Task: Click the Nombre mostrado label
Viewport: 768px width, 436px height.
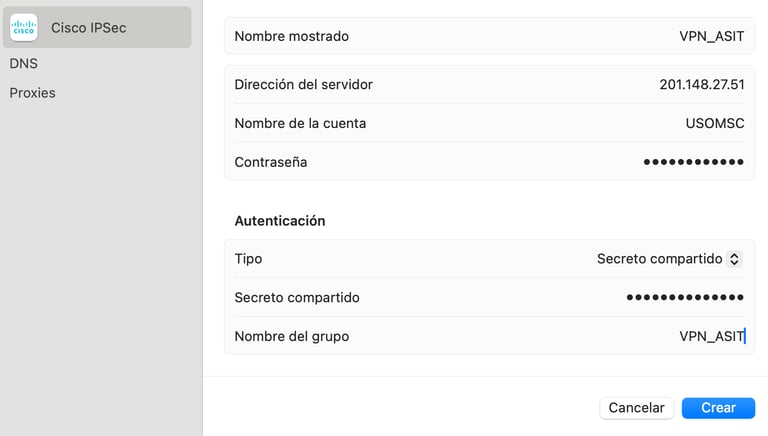Action: pos(291,36)
